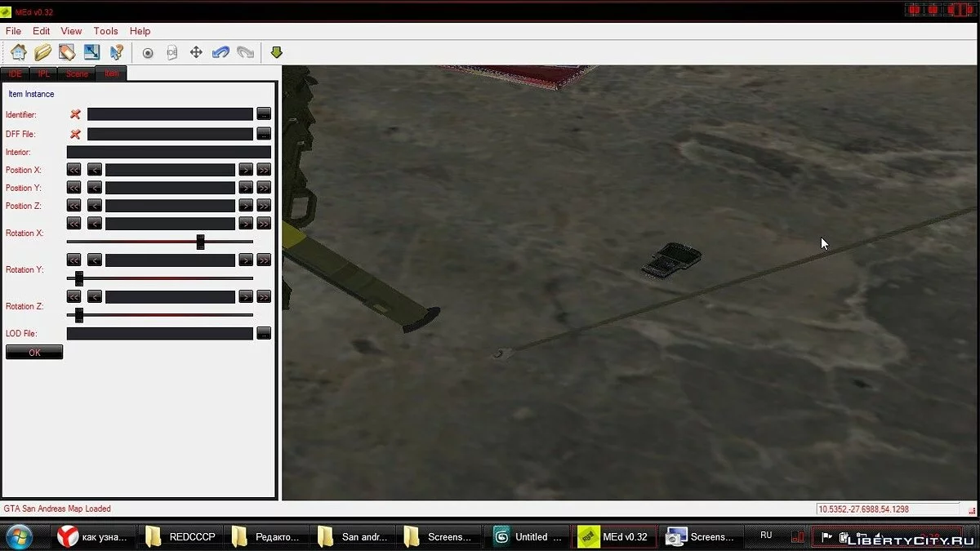Select the circular target tool icon
The width and height of the screenshot is (980, 551).
pyautogui.click(x=148, y=53)
